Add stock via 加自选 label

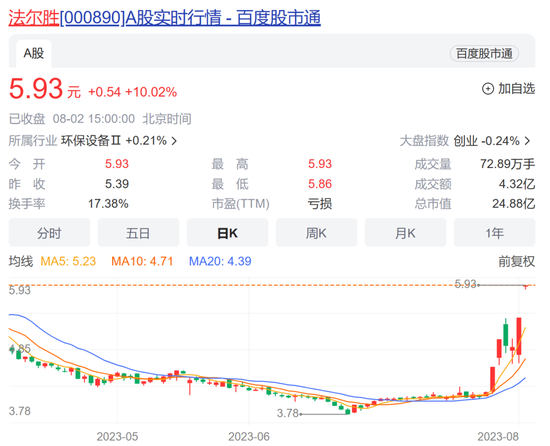517,89
